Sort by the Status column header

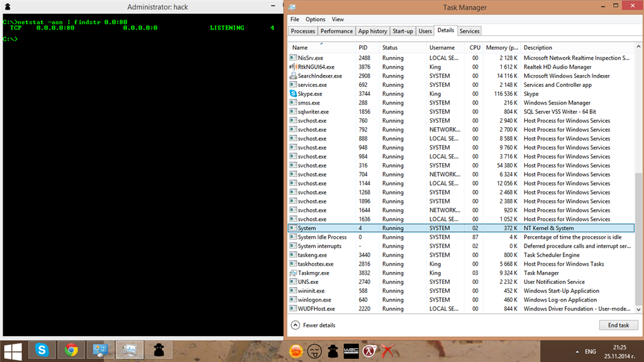click(402, 48)
